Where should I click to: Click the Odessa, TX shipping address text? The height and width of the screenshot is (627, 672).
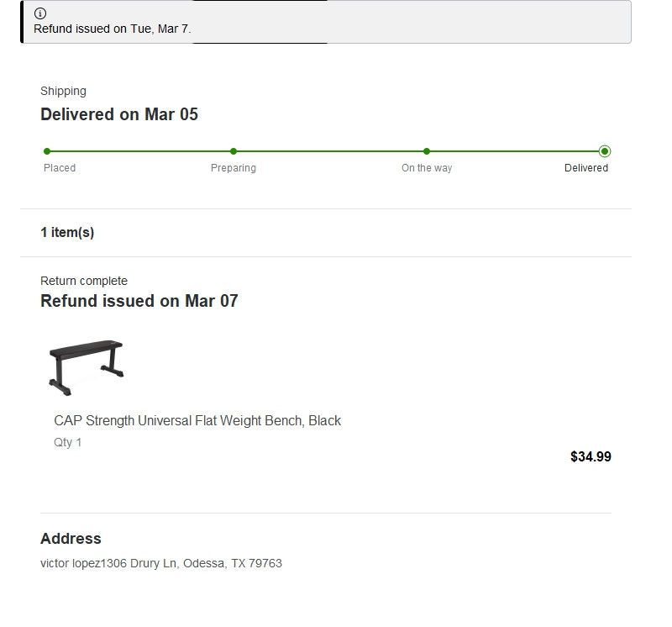coord(161,563)
